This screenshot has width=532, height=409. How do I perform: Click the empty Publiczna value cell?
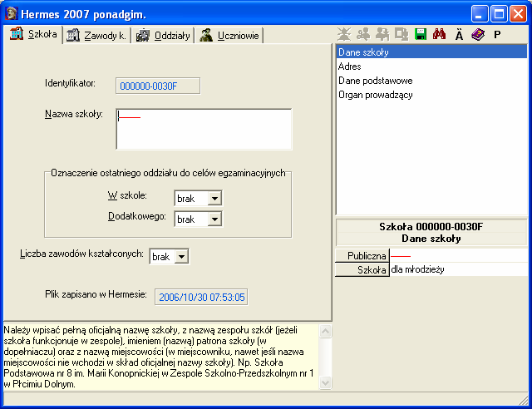[458, 255]
